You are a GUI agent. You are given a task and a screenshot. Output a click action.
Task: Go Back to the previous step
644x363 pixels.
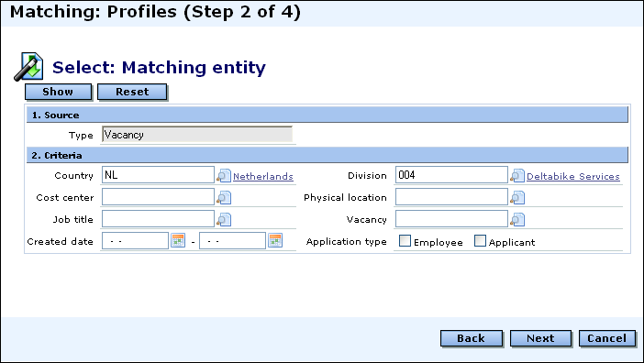point(472,338)
